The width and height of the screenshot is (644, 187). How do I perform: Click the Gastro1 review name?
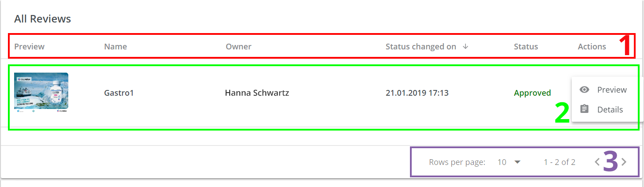tap(119, 93)
